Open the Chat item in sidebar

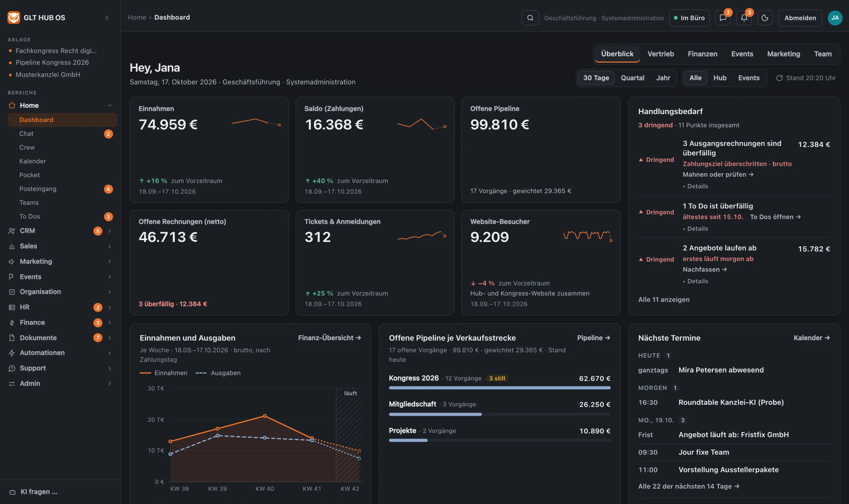click(x=62, y=134)
